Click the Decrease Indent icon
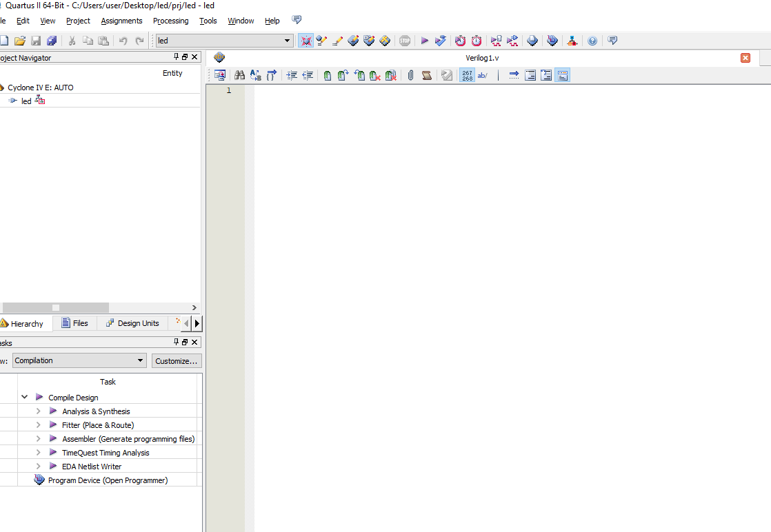The width and height of the screenshot is (771, 532). 308,75
